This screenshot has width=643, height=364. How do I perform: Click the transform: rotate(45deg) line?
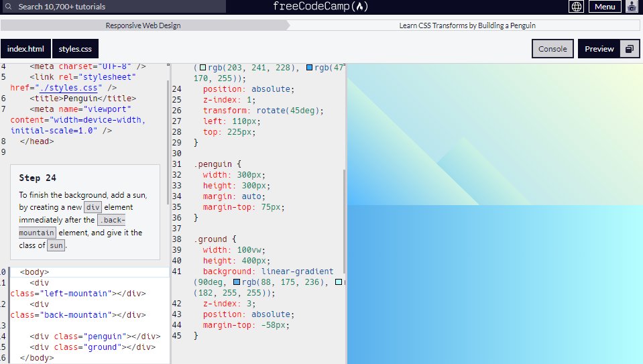(264, 111)
